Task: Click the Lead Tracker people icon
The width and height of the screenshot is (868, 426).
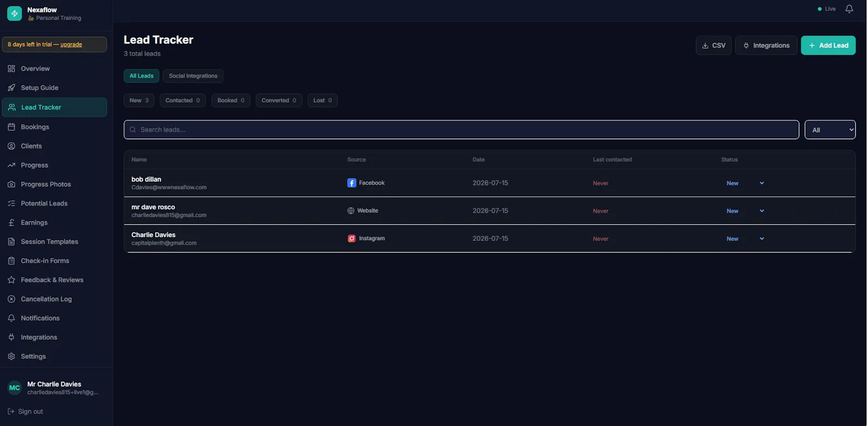Action: [12, 107]
